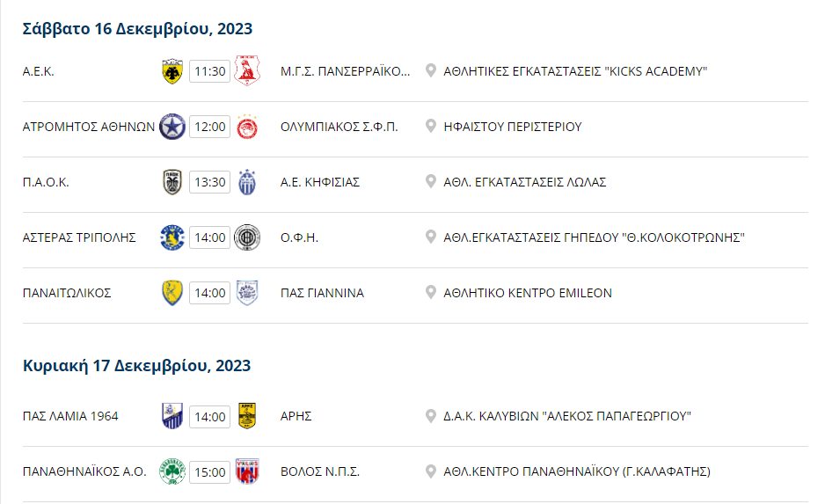Select the Asteras Tripolis crest icon
825x504 pixels.
point(172,237)
